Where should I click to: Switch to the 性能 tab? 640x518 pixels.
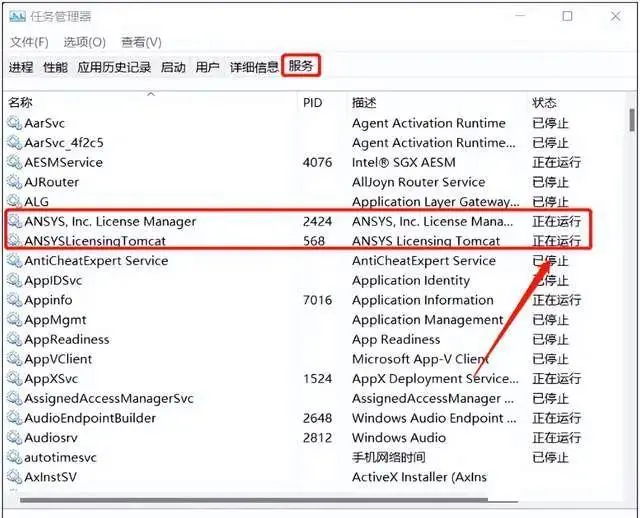(x=55, y=67)
